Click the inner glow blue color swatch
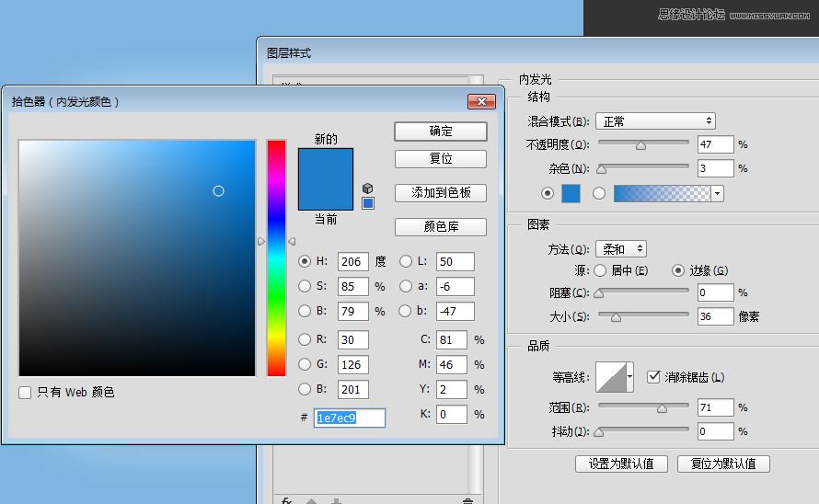The height and width of the screenshot is (504, 819). click(571, 193)
